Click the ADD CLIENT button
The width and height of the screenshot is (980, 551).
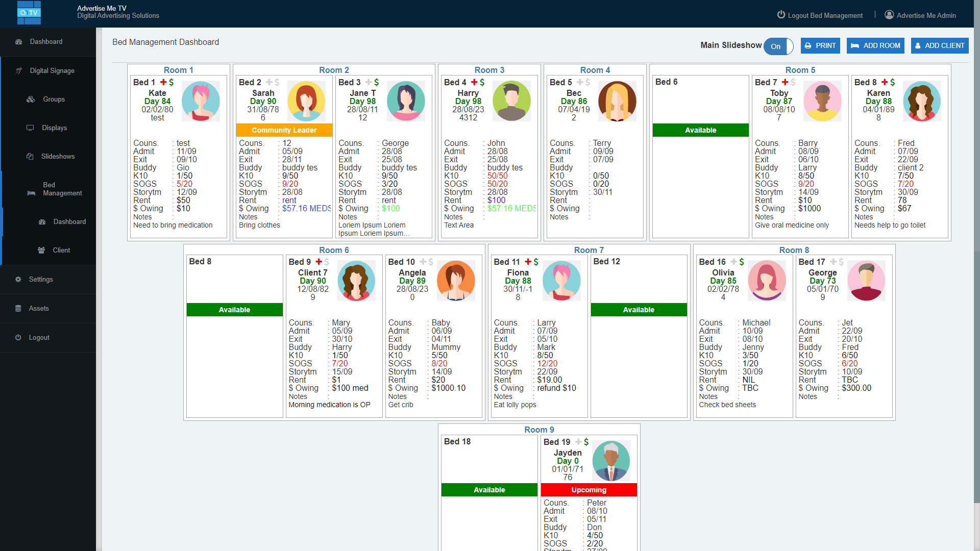pyautogui.click(x=939, y=45)
